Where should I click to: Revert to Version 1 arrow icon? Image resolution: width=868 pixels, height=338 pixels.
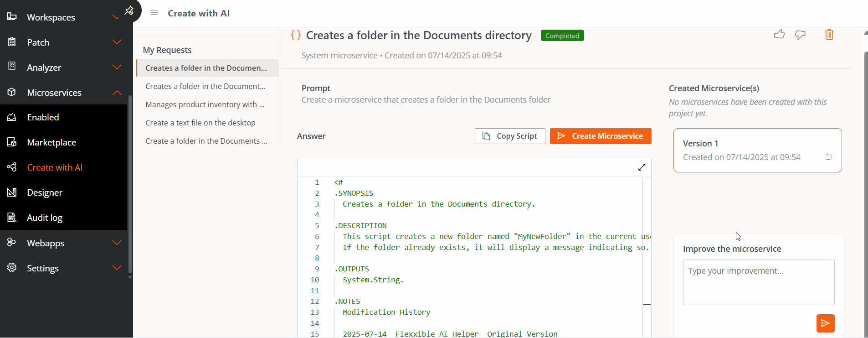pyautogui.click(x=829, y=157)
